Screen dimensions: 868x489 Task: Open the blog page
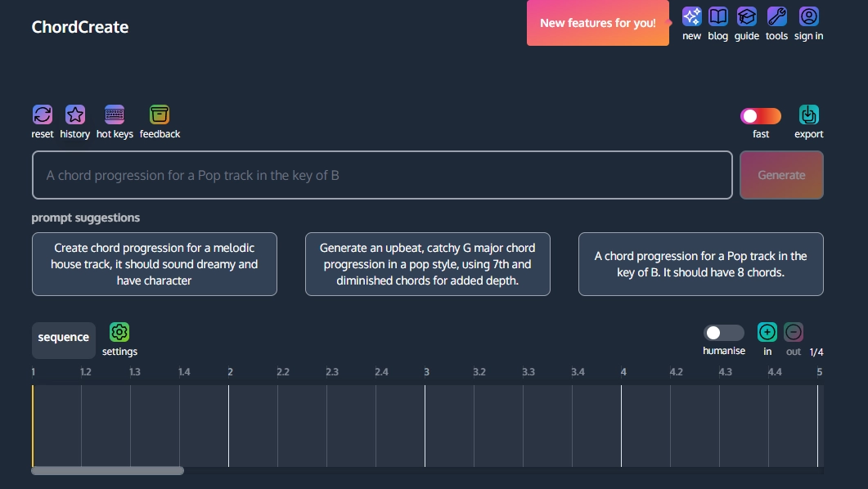tap(717, 16)
